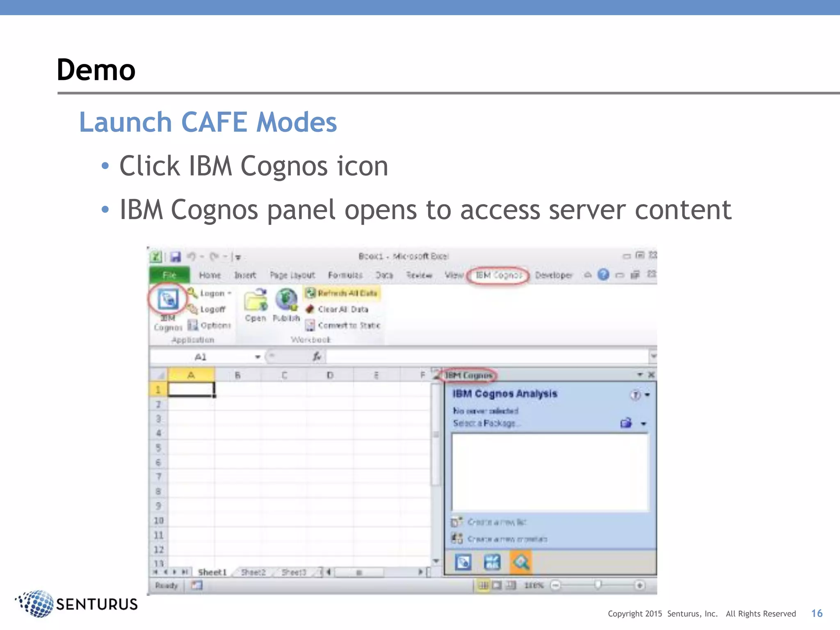The width and height of the screenshot is (840, 630).
Task: Click the IBM Cognos mode icon at panel bottom
Action: point(463,562)
